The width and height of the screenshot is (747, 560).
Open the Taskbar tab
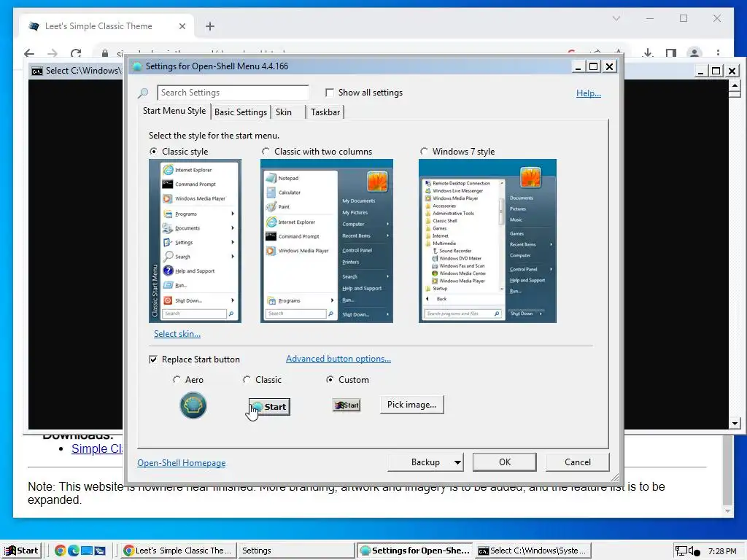pos(325,112)
